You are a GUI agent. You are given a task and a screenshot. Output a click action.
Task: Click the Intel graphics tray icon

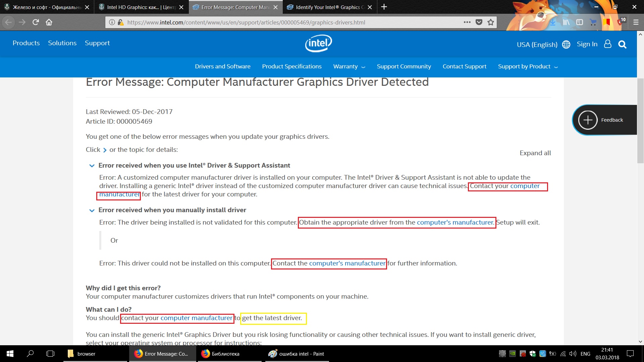click(x=543, y=354)
